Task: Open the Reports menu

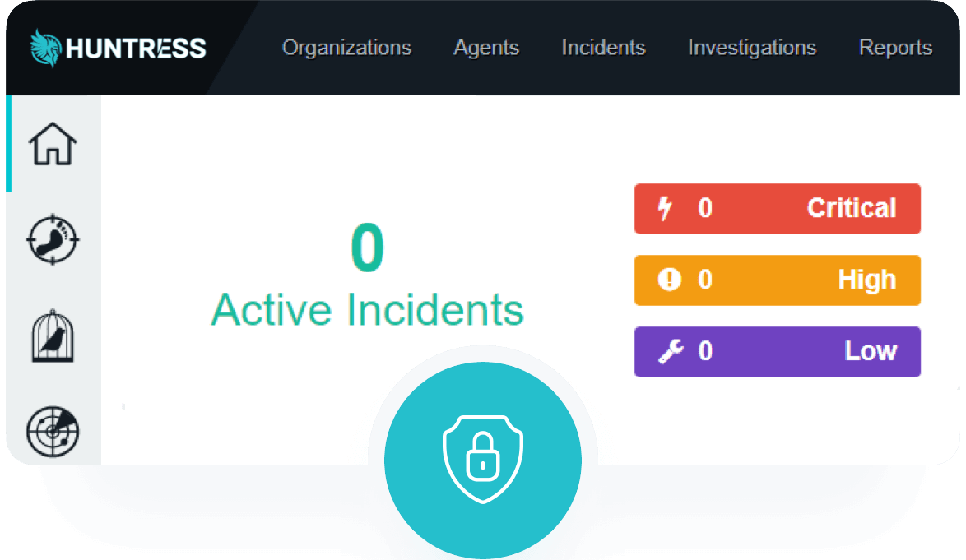Action: 896,48
